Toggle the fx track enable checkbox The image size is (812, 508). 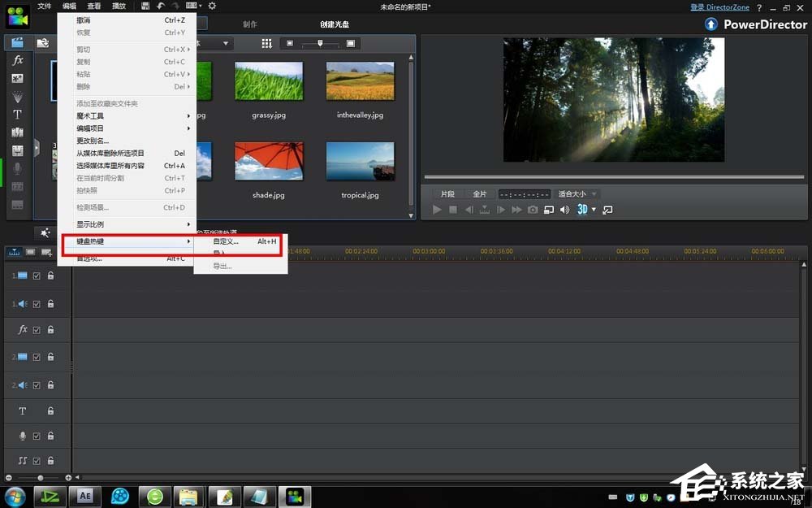37,330
